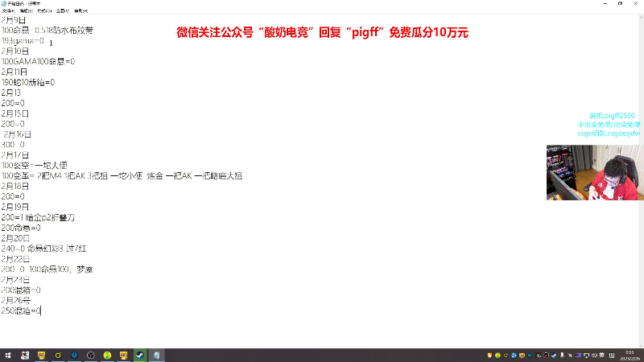Open the Windows Start menu

pos(8,356)
